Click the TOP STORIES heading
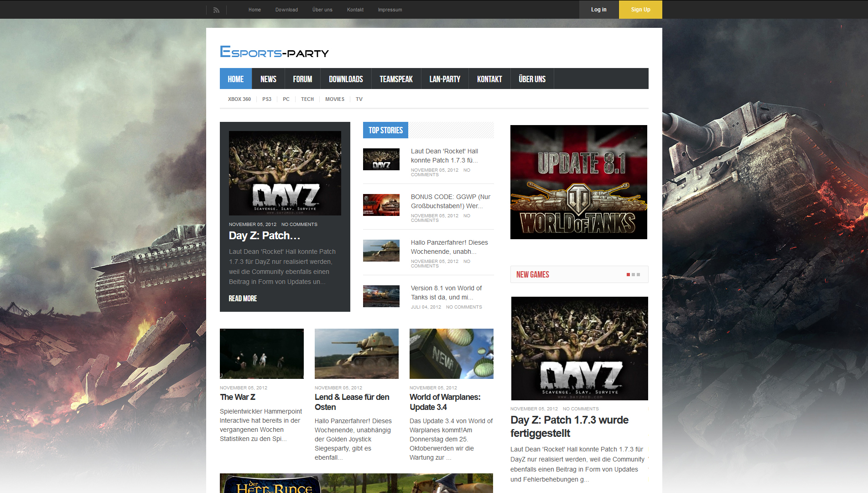The height and width of the screenshot is (493, 868). (385, 130)
